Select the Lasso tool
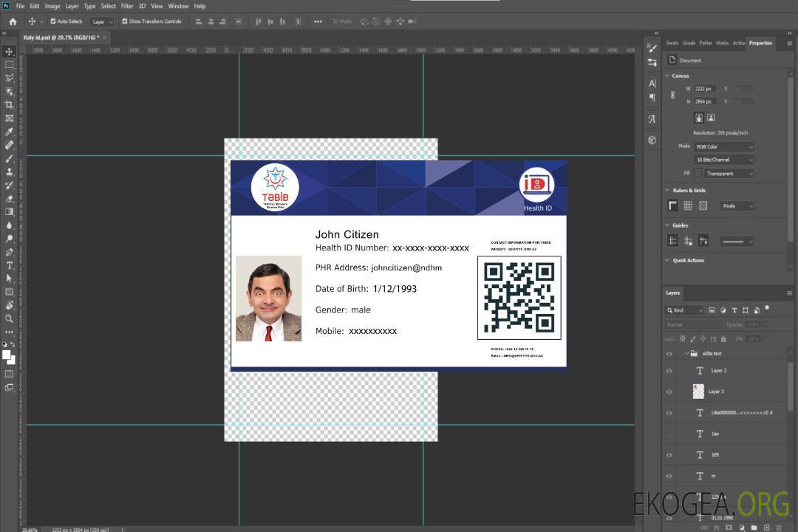 (x=10, y=78)
